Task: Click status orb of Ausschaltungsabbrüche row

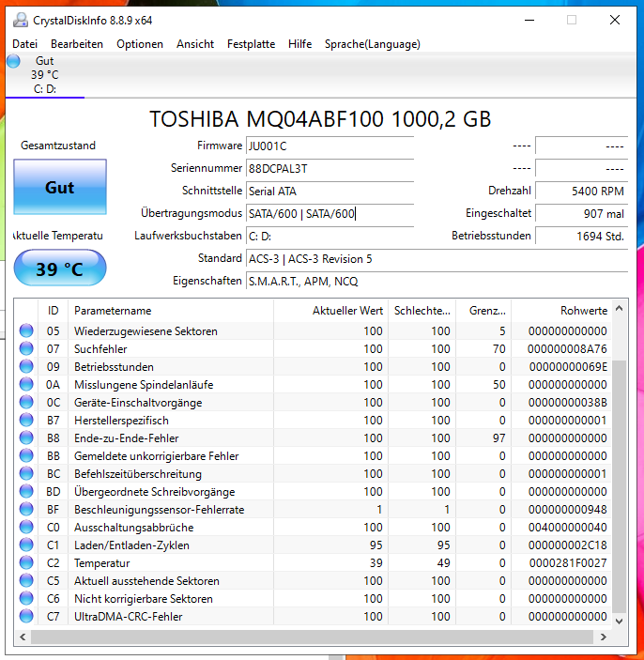Action: point(26,528)
